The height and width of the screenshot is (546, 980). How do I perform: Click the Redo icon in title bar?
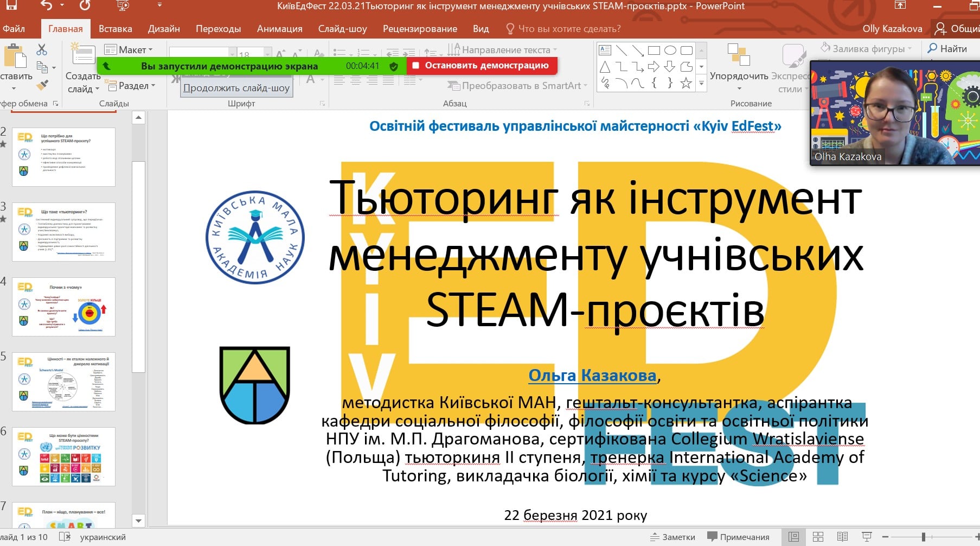(85, 6)
